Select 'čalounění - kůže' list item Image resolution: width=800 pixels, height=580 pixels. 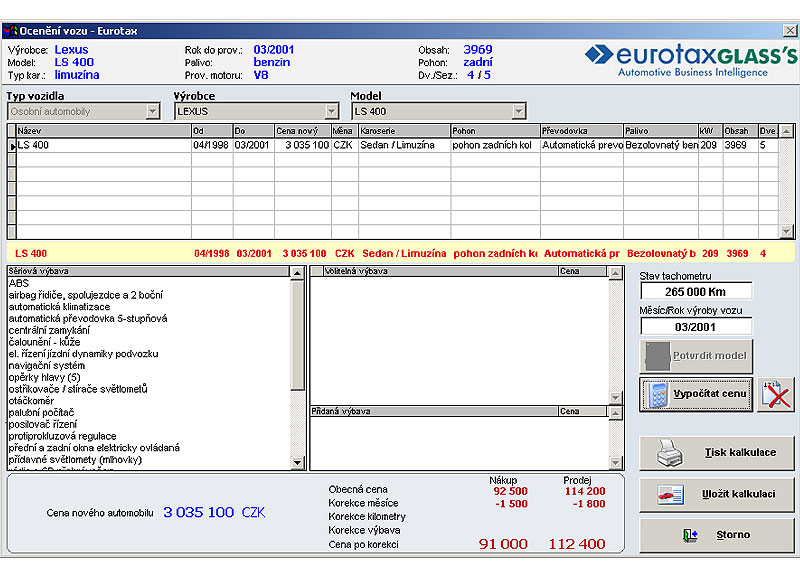tap(44, 342)
